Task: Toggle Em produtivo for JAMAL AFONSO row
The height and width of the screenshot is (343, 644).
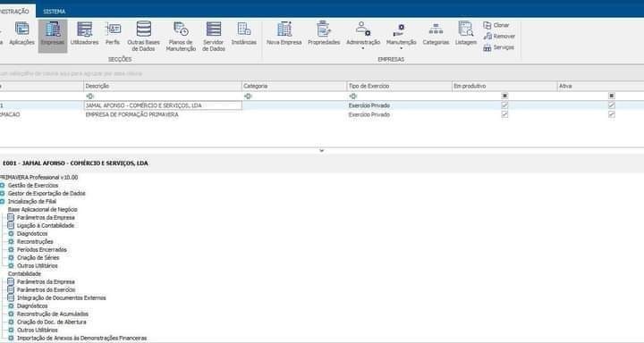Action: [504, 105]
